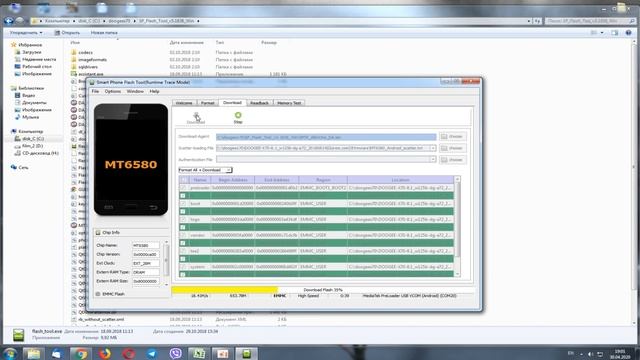This screenshot has height=360, width=640.
Task: Open Telegram from the taskbar
Action: (x=152, y=353)
